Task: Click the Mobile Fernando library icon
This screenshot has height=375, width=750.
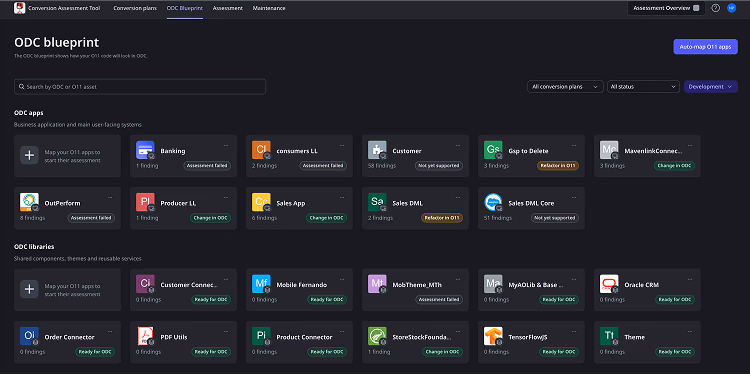Action: click(x=261, y=284)
